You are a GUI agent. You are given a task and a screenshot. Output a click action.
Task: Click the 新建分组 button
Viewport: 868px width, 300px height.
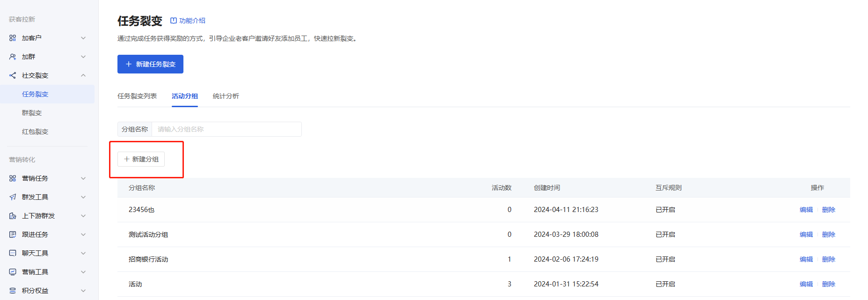141,159
